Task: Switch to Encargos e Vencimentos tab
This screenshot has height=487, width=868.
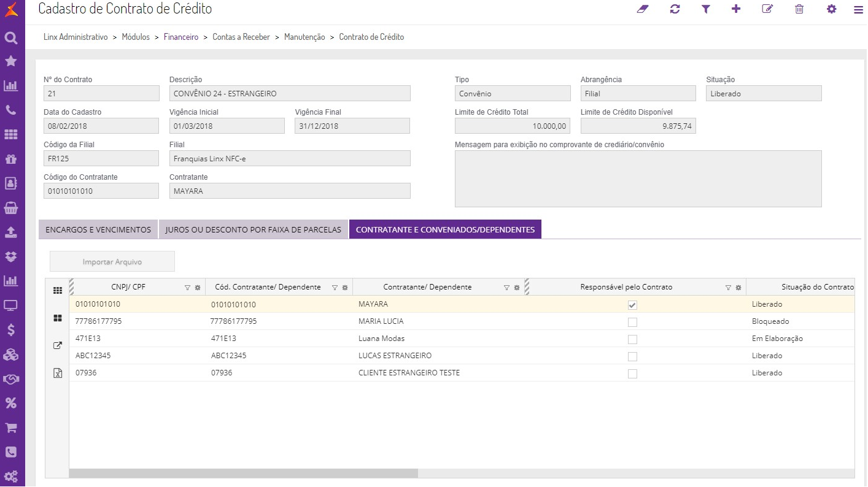Action: point(98,229)
